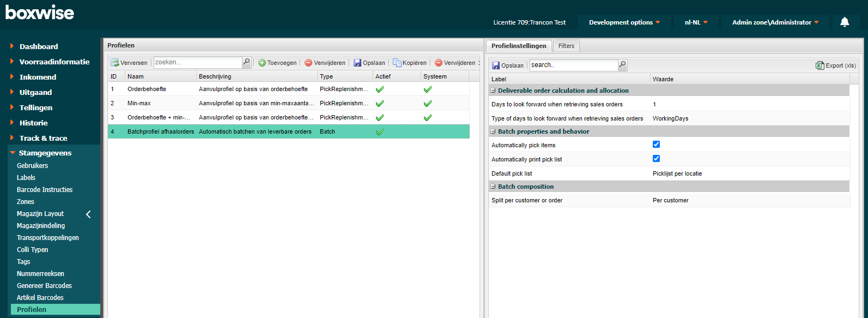
Task: Click the second Verwijderen button after Kopiëren
Action: coord(455,63)
